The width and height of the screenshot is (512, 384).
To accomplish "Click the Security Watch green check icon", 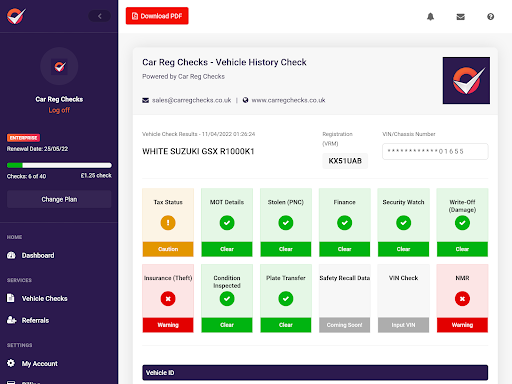I will pyautogui.click(x=403, y=223).
